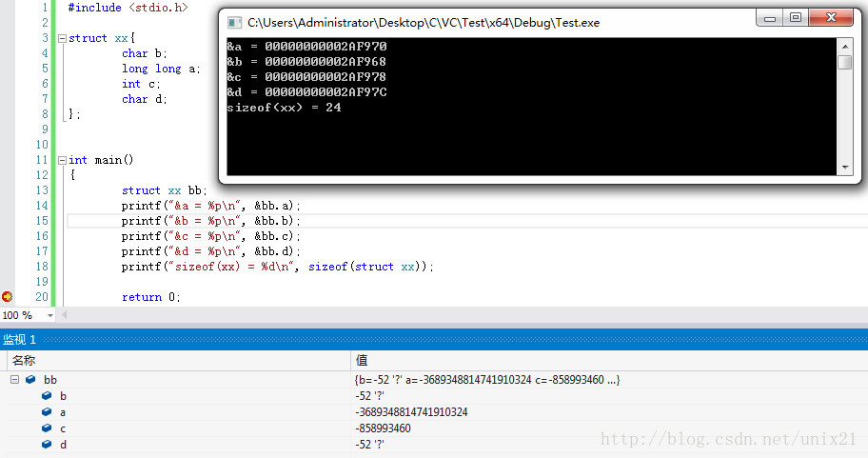
Task: Click value -3689348814741910324 of member a
Action: pos(411,412)
